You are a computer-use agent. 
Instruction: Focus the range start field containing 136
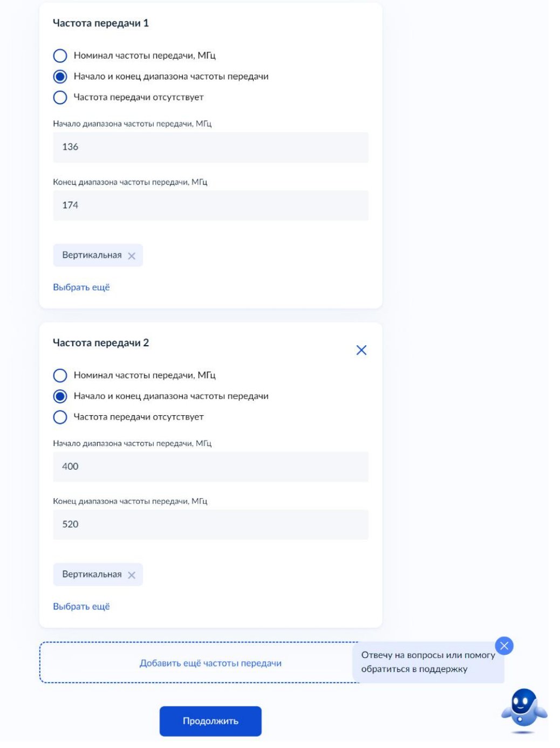coord(211,147)
